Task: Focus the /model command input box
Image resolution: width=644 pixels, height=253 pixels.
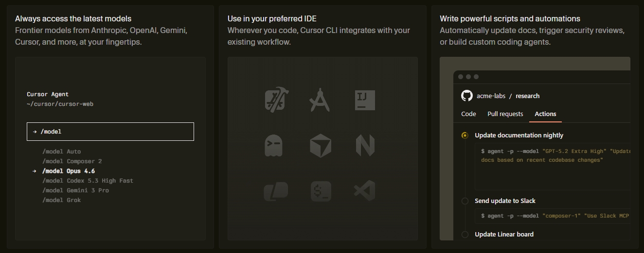Action: 110,132
